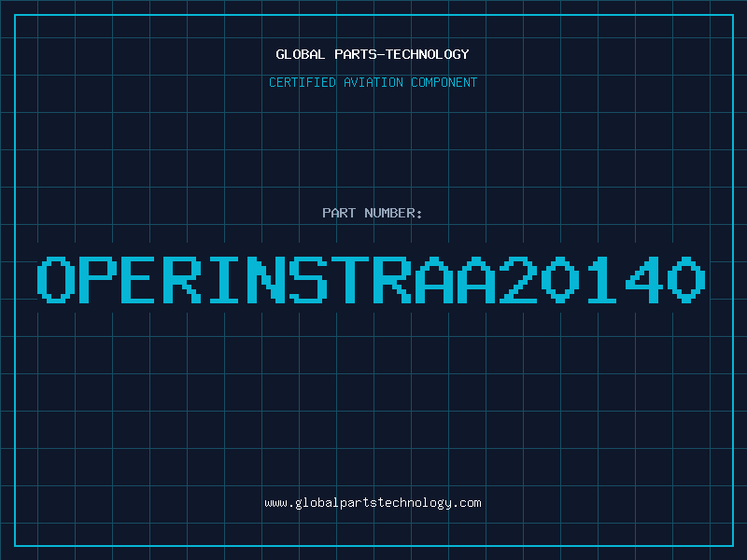Open the www.globalpartstechnology.com link
Image resolution: width=747 pixels, height=560 pixels.
373,503
